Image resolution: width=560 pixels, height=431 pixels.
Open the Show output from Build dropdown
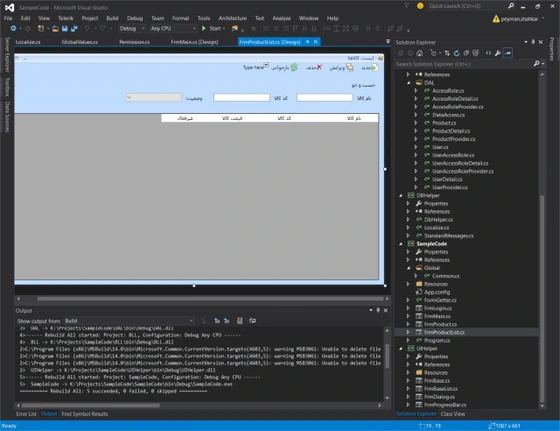point(129,321)
